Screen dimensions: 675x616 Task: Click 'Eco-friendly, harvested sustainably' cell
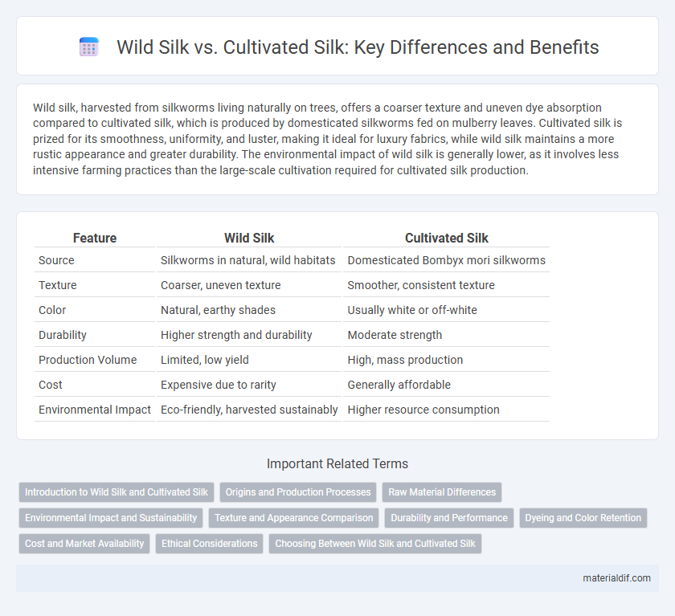pyautogui.click(x=249, y=410)
